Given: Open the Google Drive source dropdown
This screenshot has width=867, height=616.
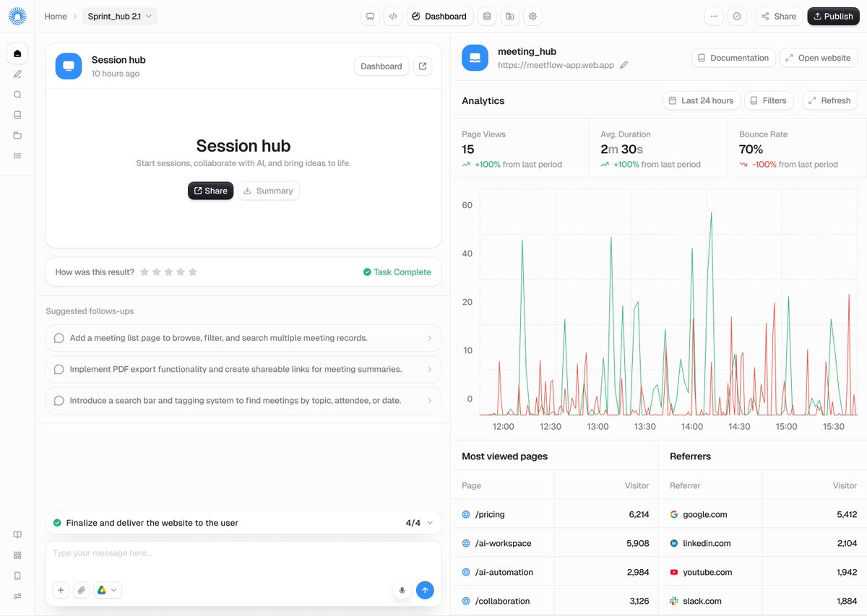Looking at the screenshot, I should (107, 590).
